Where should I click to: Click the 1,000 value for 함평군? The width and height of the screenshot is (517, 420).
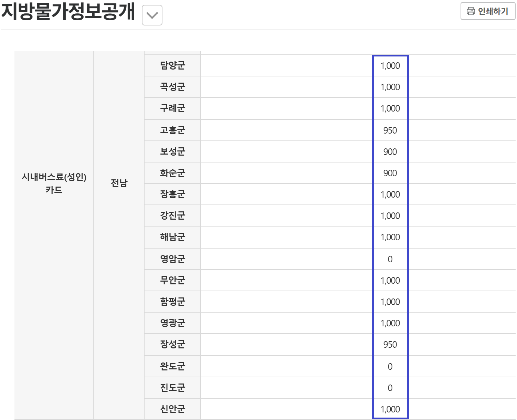(x=390, y=302)
